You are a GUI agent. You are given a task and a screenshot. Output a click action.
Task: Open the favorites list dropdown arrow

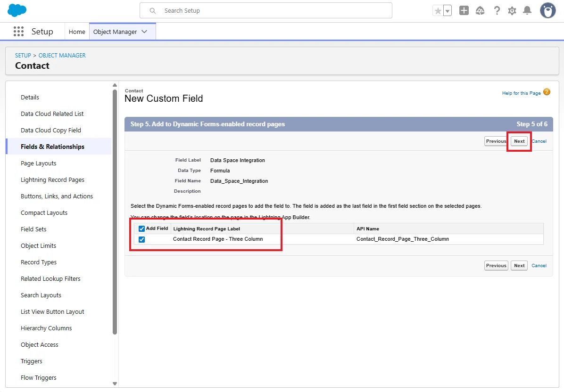[x=448, y=11]
